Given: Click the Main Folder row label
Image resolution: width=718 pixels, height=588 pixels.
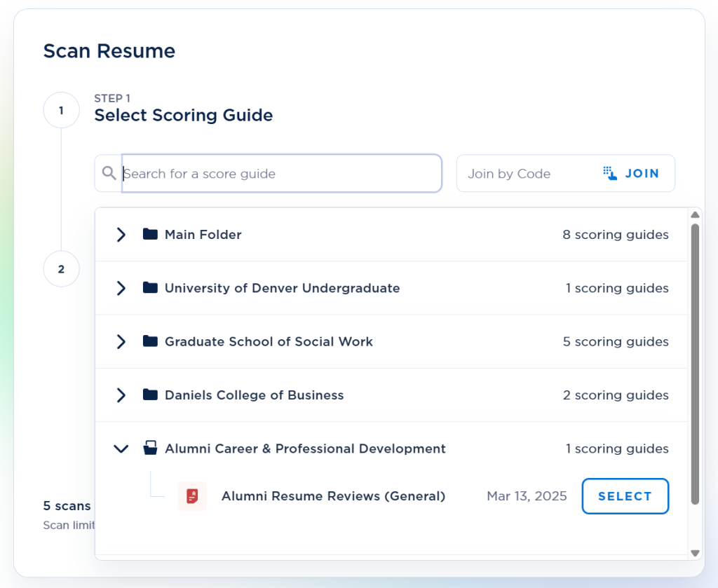Looking at the screenshot, I should (203, 235).
